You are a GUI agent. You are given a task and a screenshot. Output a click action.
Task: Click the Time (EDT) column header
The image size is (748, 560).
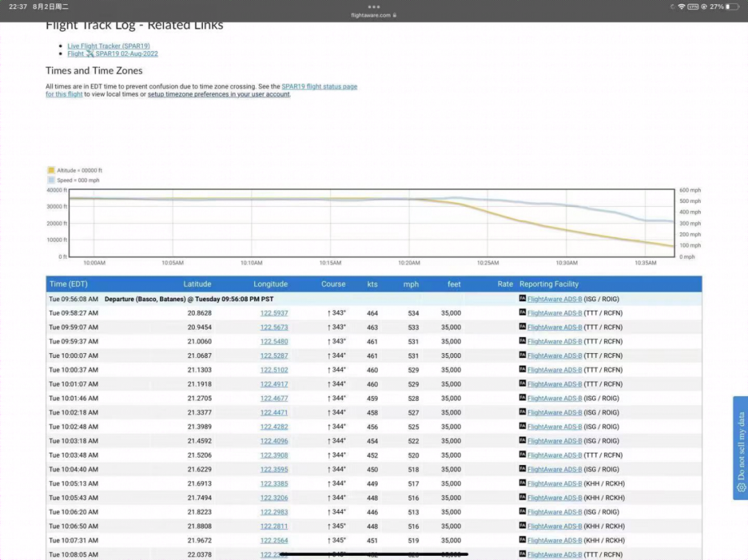pos(69,284)
